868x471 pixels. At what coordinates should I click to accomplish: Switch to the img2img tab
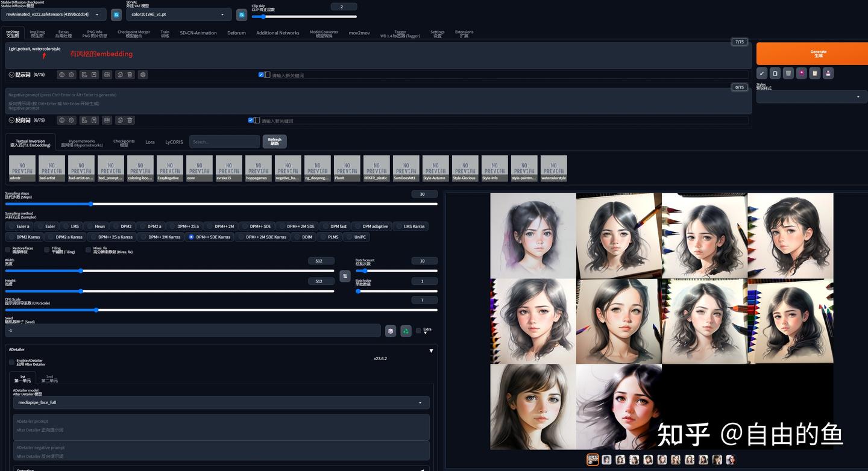37,33
